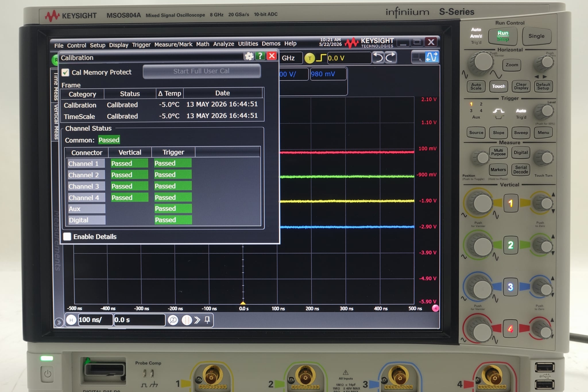Click the rising edge trigger slope icon

click(321, 58)
